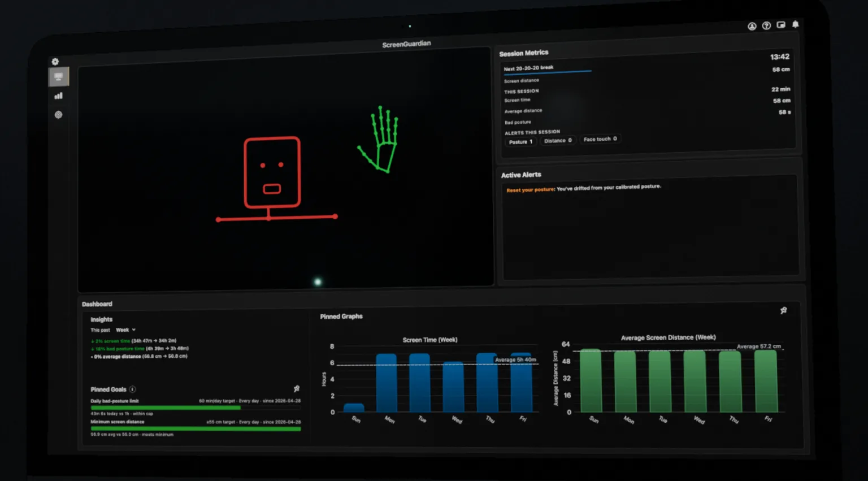The height and width of the screenshot is (481, 868).
Task: Click the Tue bar in Screen Distance chart
Action: click(x=660, y=381)
